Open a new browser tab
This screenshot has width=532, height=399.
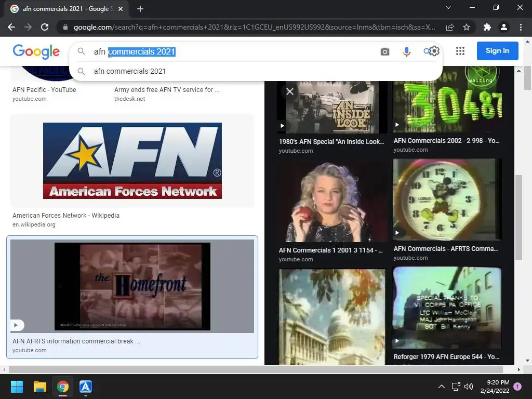(x=140, y=9)
